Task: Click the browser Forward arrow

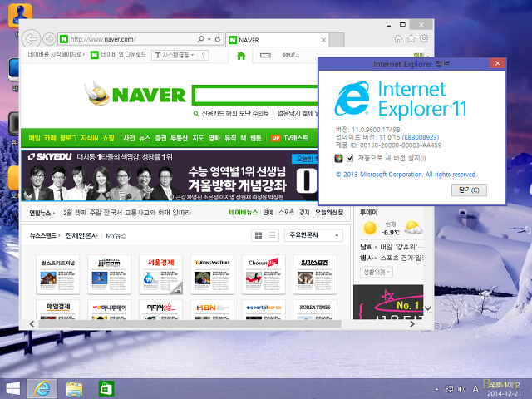Action: tap(50, 39)
